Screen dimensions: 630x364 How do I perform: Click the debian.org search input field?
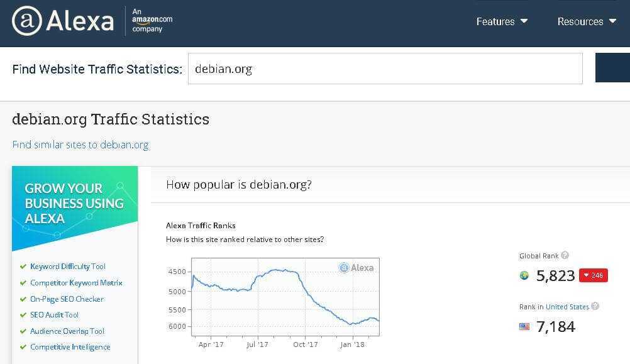pyautogui.click(x=385, y=69)
